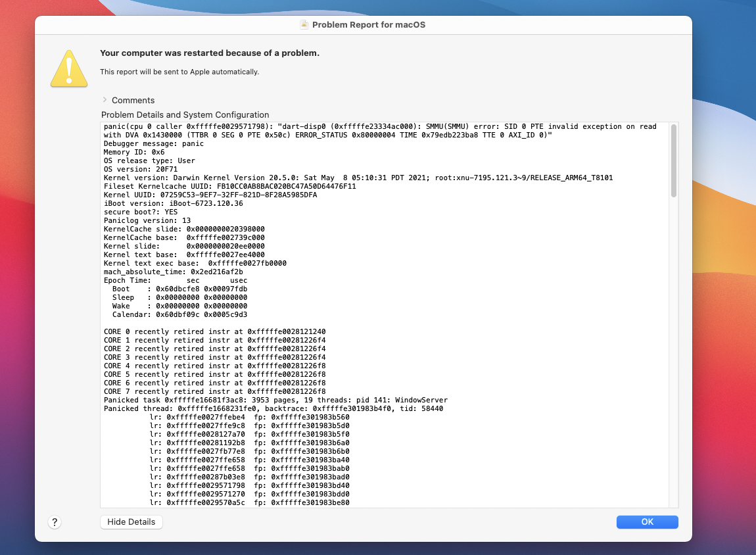Click the yellow warning triangle icon
The width and height of the screenshot is (756, 555).
pos(69,68)
